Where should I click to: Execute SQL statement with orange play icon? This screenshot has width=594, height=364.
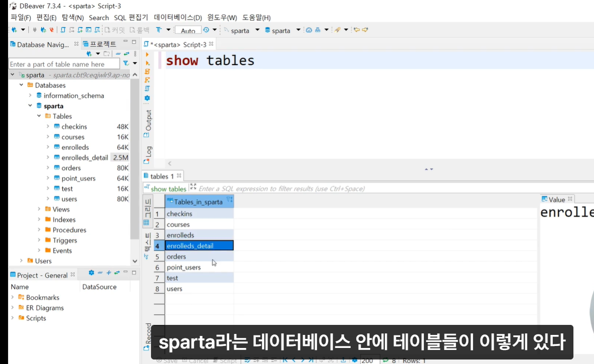coord(147,55)
